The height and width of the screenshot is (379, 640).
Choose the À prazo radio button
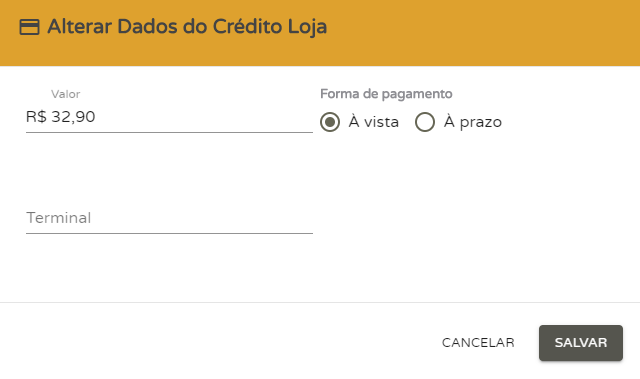(424, 122)
